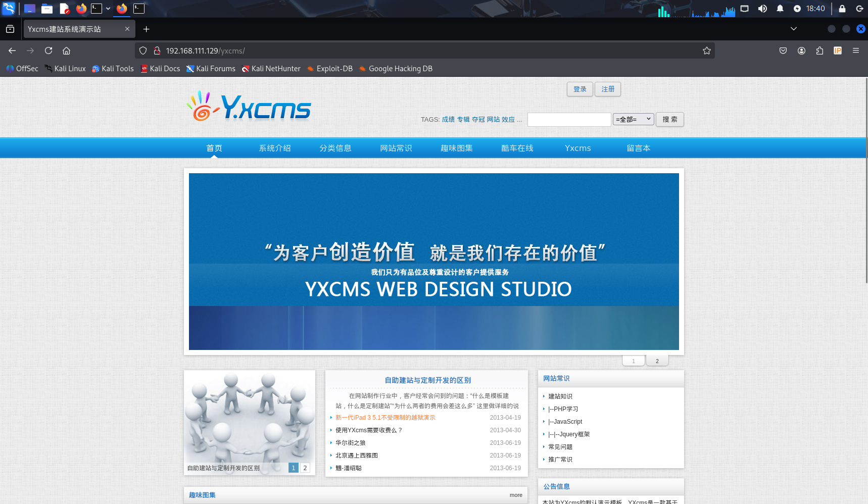This screenshot has height=504, width=868.
Task: Open Google Hacking DB bookmark
Action: [x=396, y=69]
